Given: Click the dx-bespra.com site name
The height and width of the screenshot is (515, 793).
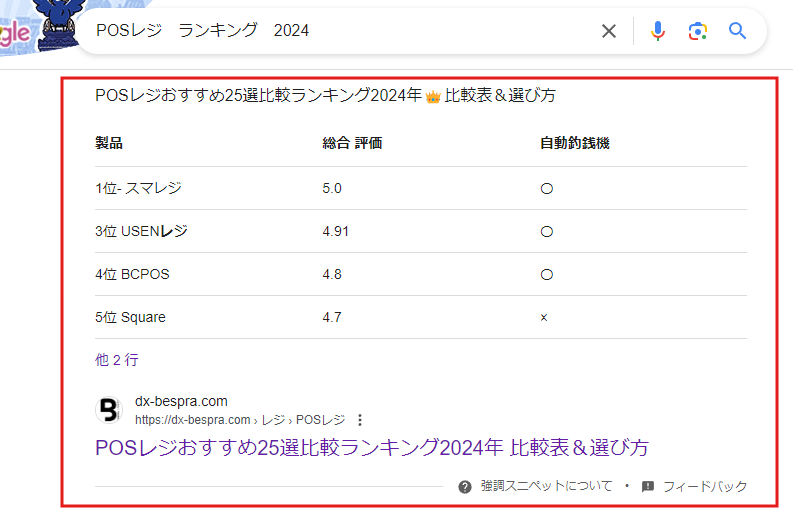Looking at the screenshot, I should point(181,402).
